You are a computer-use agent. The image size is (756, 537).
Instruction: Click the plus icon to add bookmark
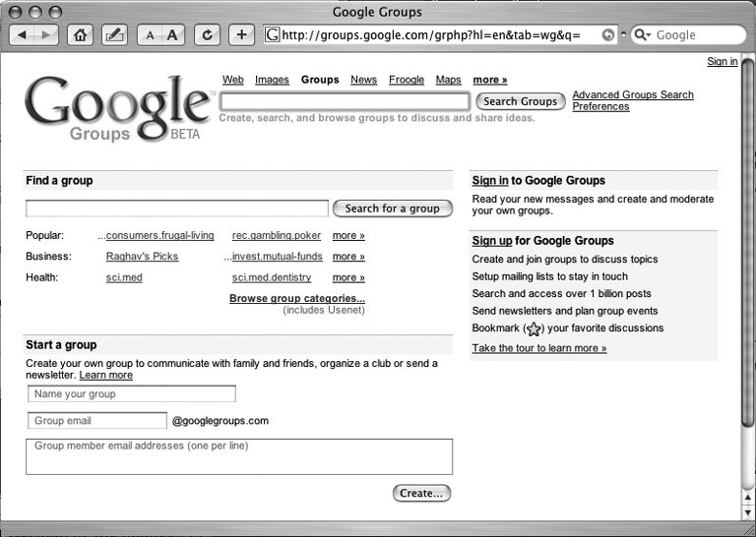241,34
